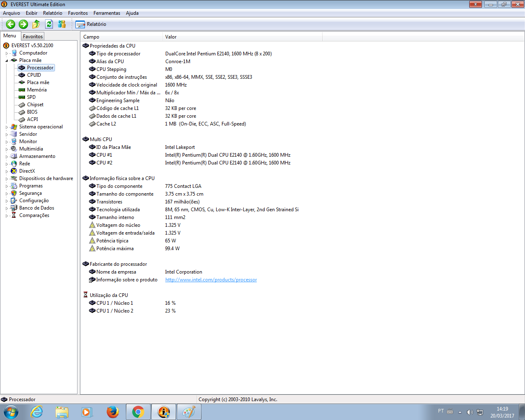Click the green Back arrow toolbar button
The width and height of the screenshot is (525, 420).
pyautogui.click(x=11, y=24)
